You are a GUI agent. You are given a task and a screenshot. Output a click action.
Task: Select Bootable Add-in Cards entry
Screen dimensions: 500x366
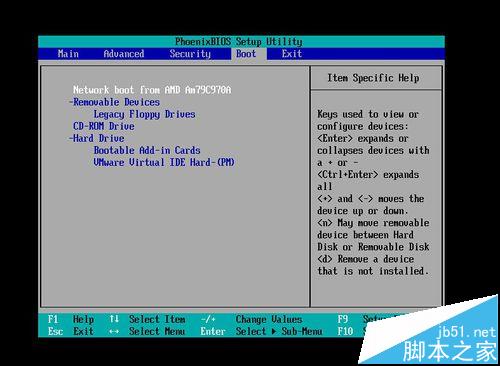[x=147, y=150]
